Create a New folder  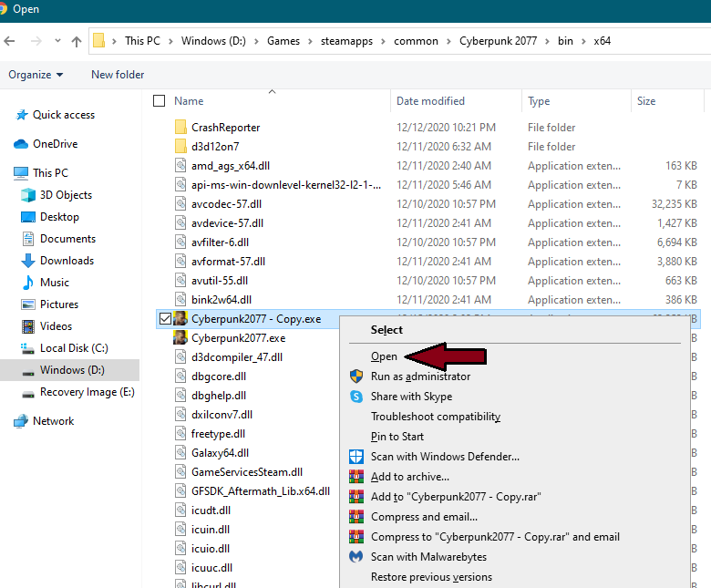(x=118, y=75)
